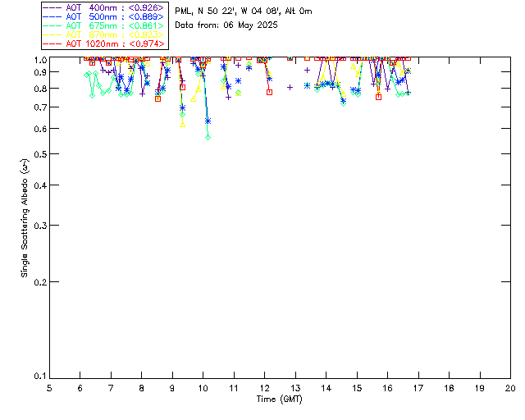Click the red dashed AOT 1020nm line sample
This screenshot has height=420, width=525.
53,43
